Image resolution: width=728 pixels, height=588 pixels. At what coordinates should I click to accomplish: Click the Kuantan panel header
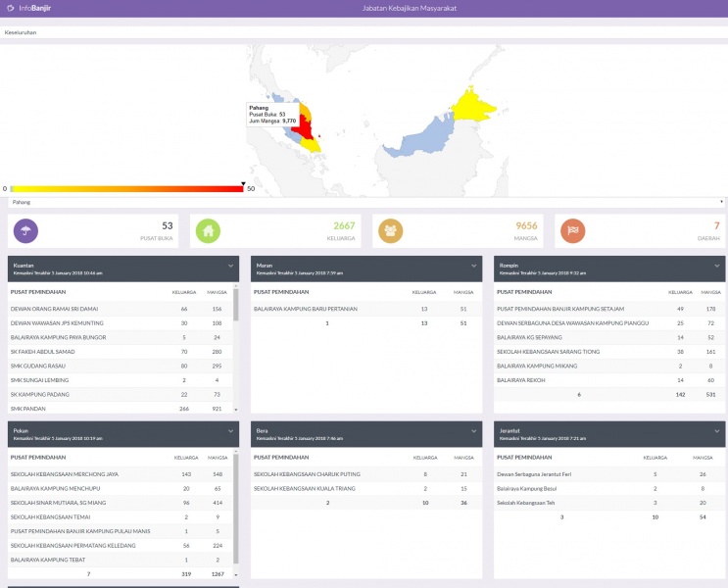[123, 269]
